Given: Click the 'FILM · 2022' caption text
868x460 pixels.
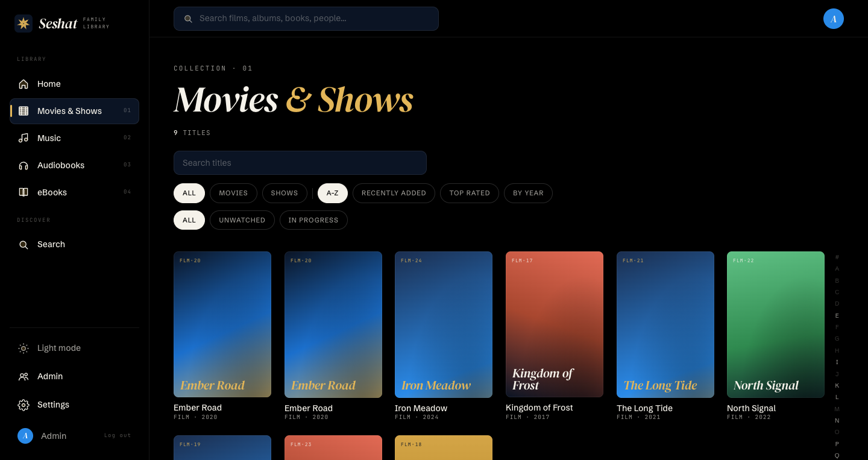Looking at the screenshot, I should point(749,417).
